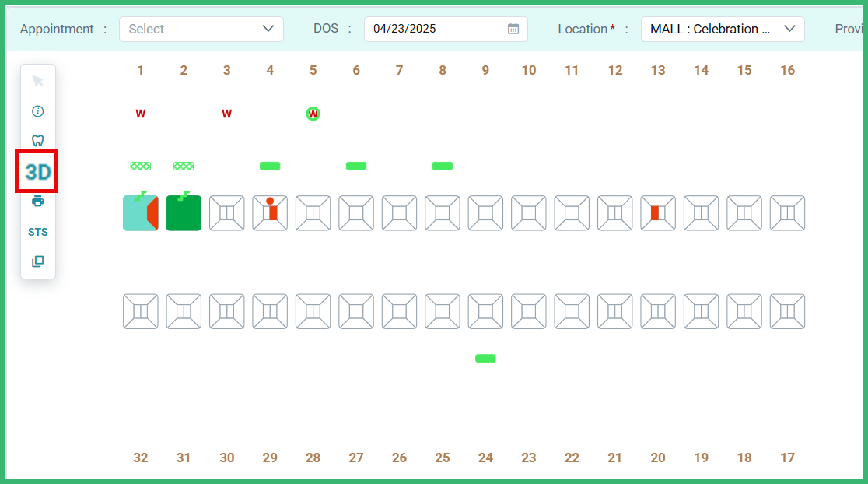This screenshot has width=868, height=484.
Task: Select the pointer cursor tool
Action: pos(37,81)
